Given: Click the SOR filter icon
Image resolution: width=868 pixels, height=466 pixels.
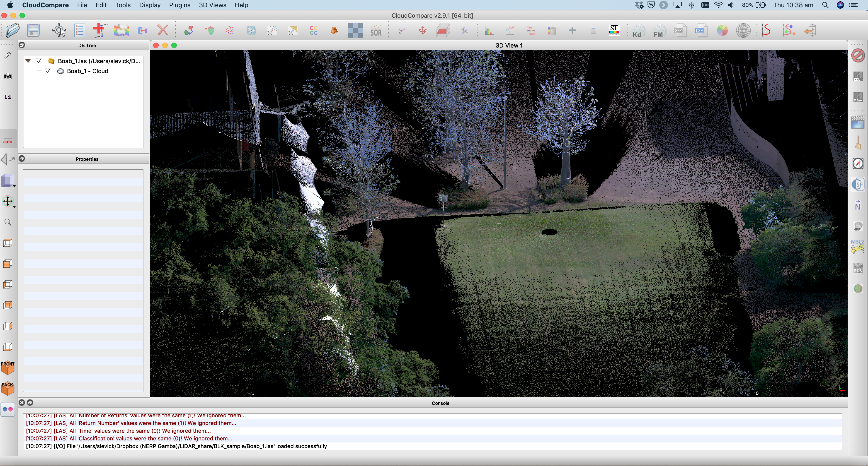Looking at the screenshot, I should 376,31.
